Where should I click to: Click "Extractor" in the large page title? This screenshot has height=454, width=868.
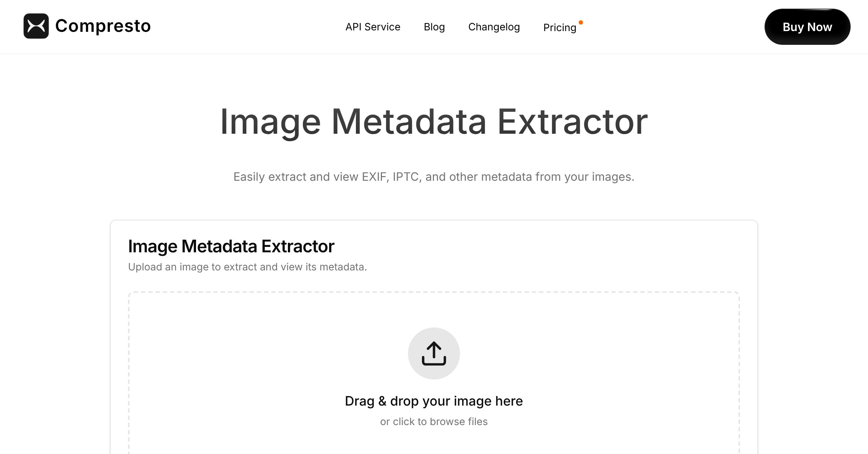point(573,122)
